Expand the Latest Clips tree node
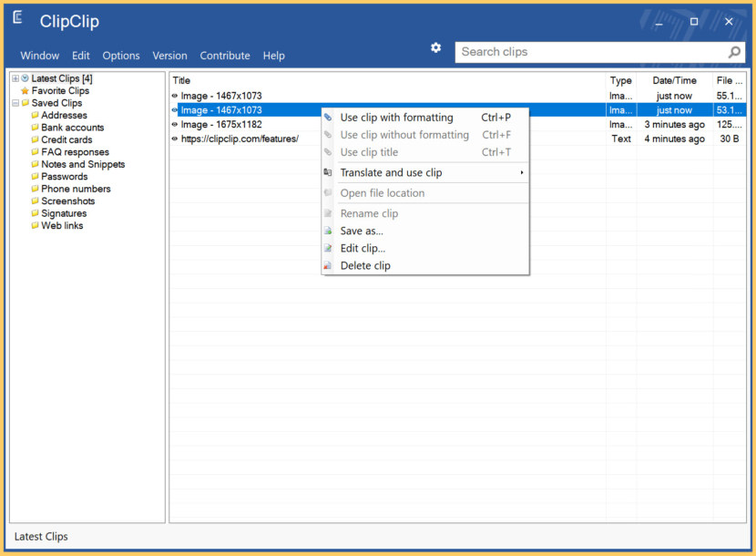Viewport: 756px width, 556px height. [x=15, y=78]
